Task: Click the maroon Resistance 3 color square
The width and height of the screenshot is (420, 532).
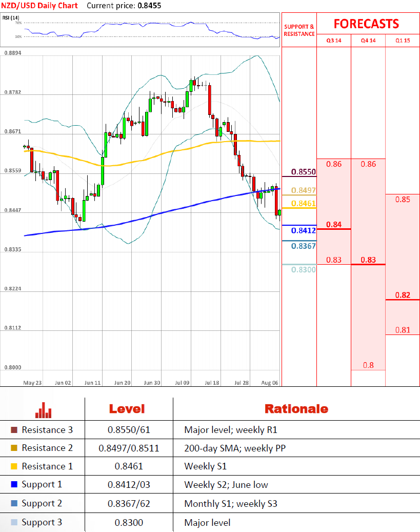Action: (14, 430)
